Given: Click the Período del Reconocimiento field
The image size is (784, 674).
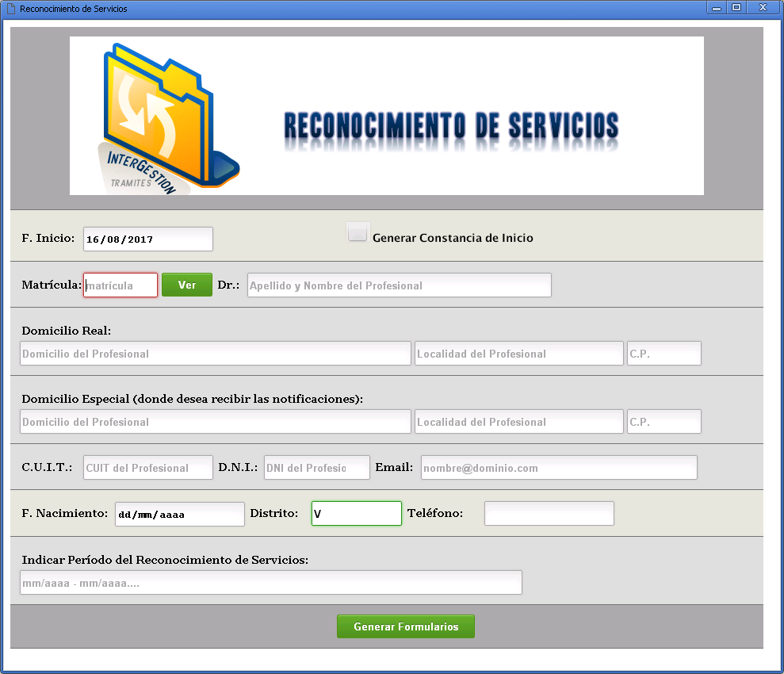Looking at the screenshot, I should pyautogui.click(x=271, y=583).
